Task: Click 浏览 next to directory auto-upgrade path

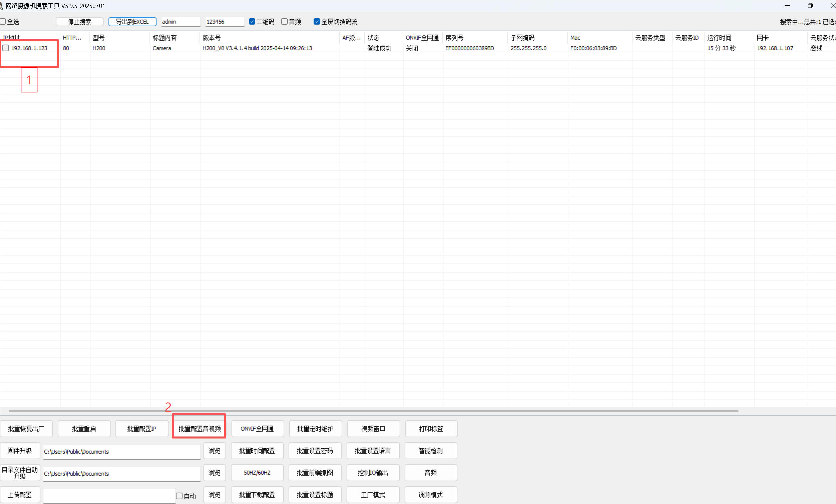Action: (x=214, y=473)
